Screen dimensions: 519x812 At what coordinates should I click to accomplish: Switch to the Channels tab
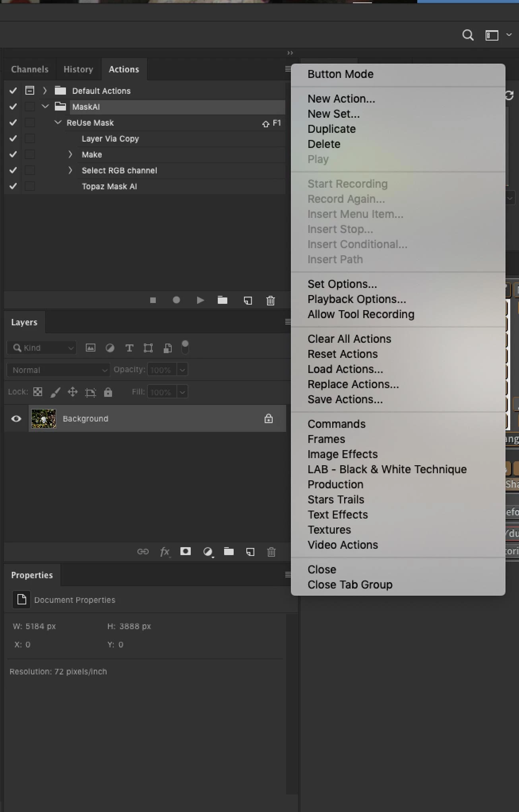point(30,69)
